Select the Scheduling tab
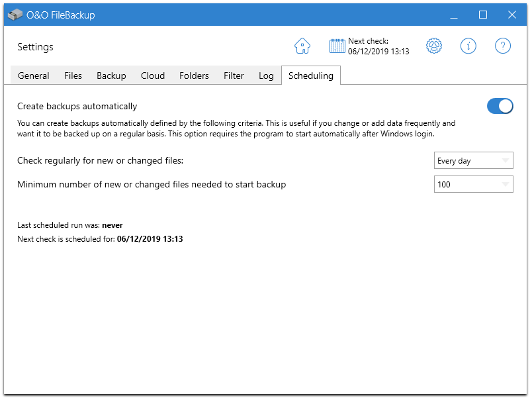Screen dimensions: 532x400 pyautogui.click(x=310, y=75)
